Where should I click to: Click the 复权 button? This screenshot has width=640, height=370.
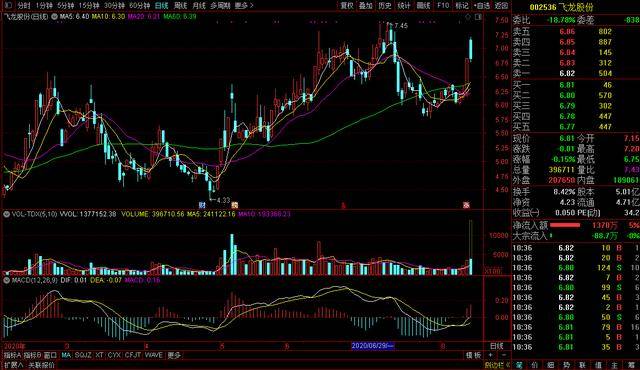pyautogui.click(x=347, y=5)
